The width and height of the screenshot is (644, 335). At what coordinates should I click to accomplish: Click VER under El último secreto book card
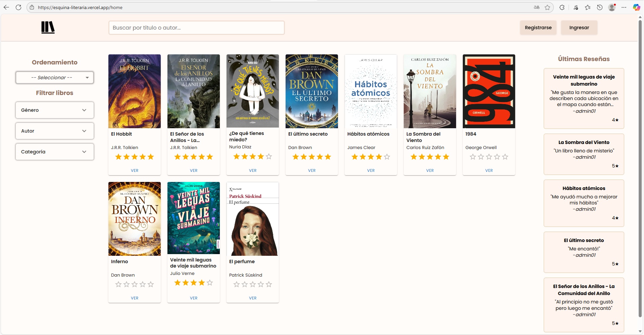[312, 171]
